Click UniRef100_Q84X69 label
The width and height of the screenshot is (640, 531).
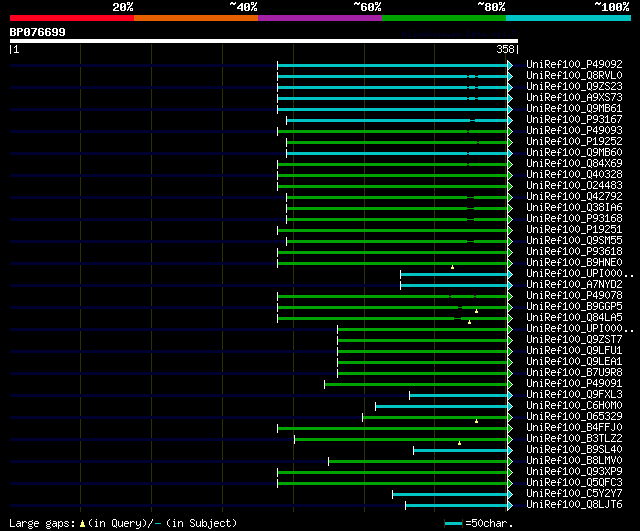(574, 164)
